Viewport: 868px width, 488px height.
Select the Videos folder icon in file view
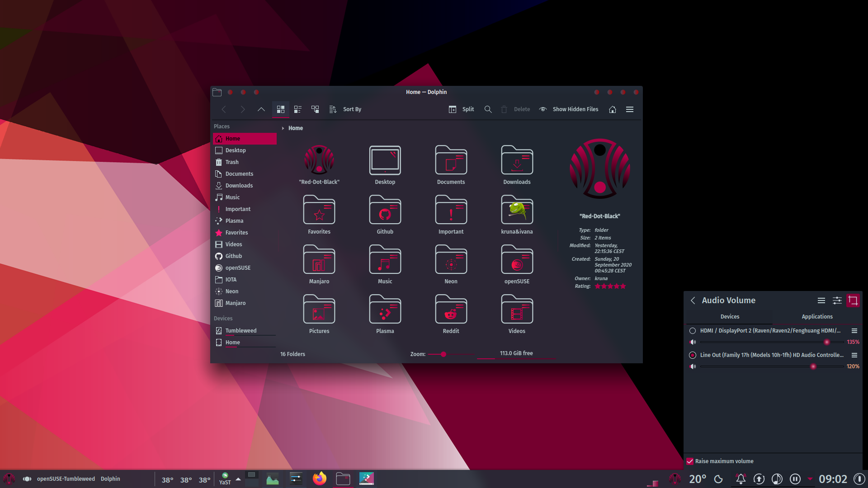coord(517,309)
